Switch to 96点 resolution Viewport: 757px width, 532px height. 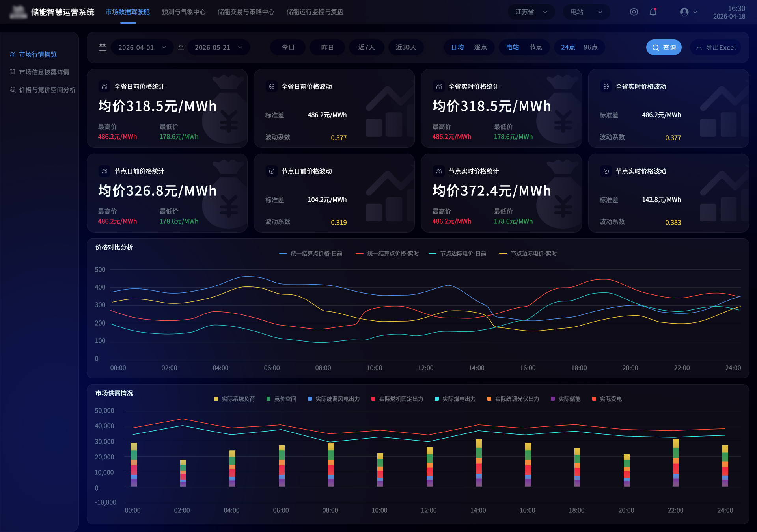(590, 47)
